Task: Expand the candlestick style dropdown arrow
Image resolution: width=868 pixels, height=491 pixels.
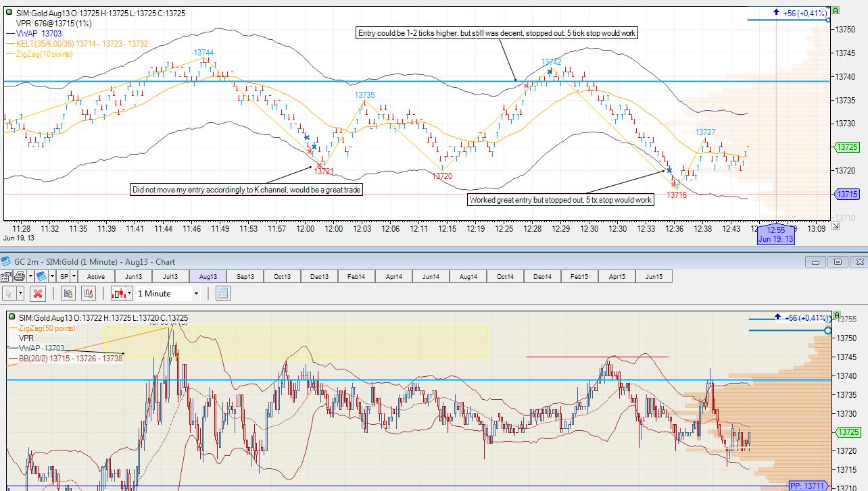Action: pyautogui.click(x=130, y=293)
